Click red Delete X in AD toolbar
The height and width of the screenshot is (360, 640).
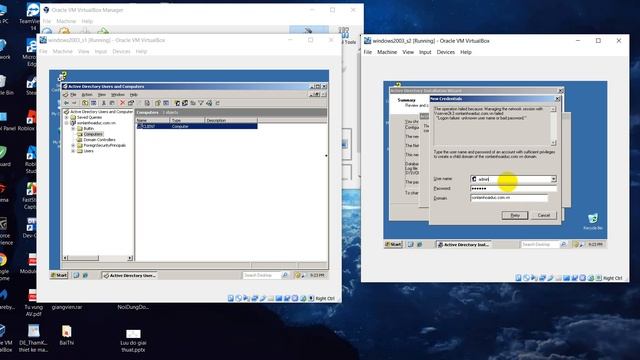[x=122, y=103]
